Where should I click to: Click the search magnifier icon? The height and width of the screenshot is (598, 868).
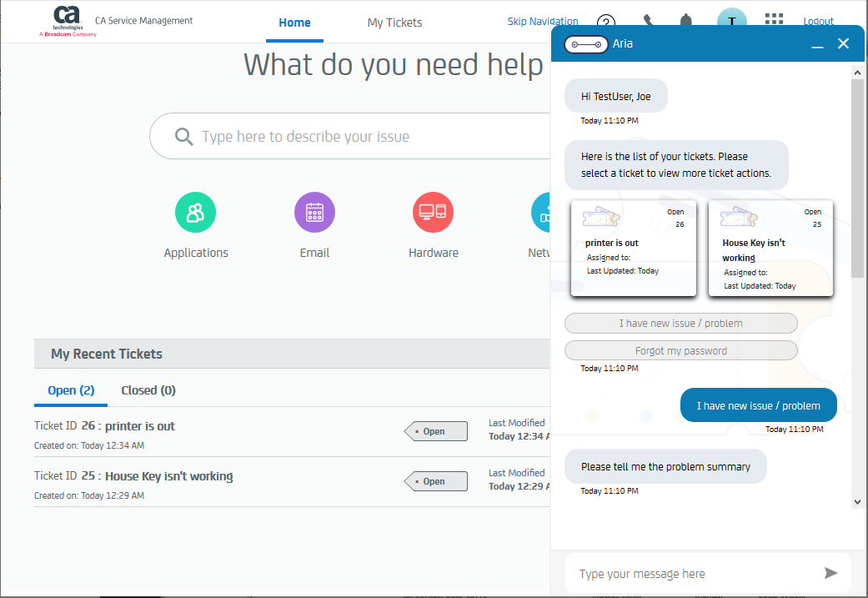pos(183,136)
